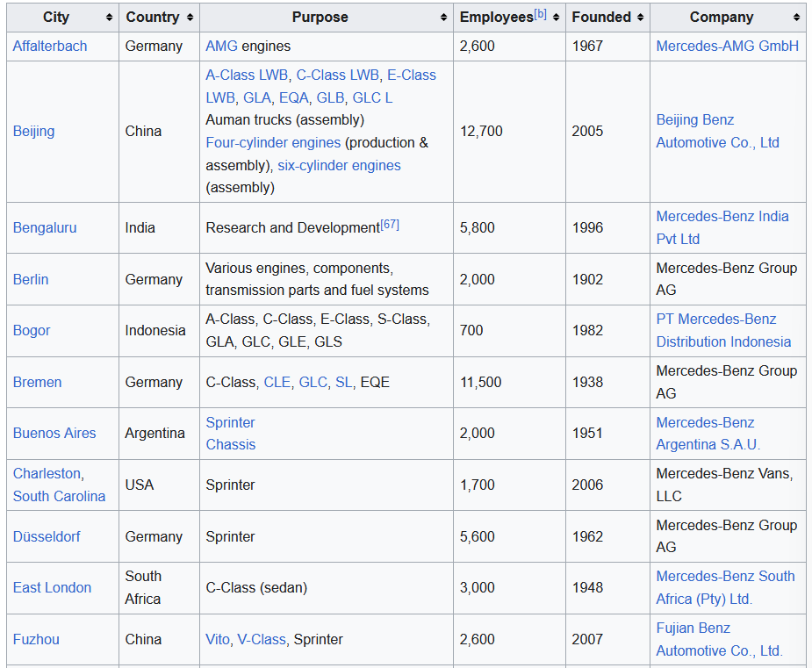Screen dimensions: 812x668
Task: Open footnote [b] next to Employees
Action: click(x=540, y=14)
